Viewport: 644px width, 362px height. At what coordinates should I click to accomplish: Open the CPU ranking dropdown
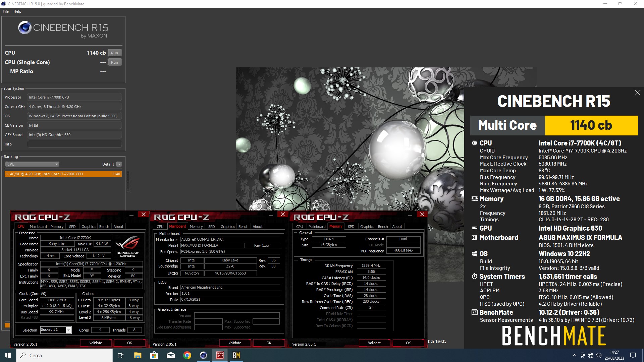tap(32, 164)
